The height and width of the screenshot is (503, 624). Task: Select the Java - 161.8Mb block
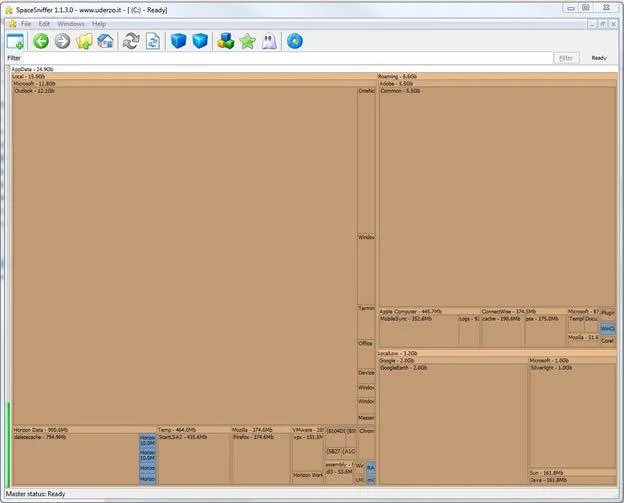573,480
